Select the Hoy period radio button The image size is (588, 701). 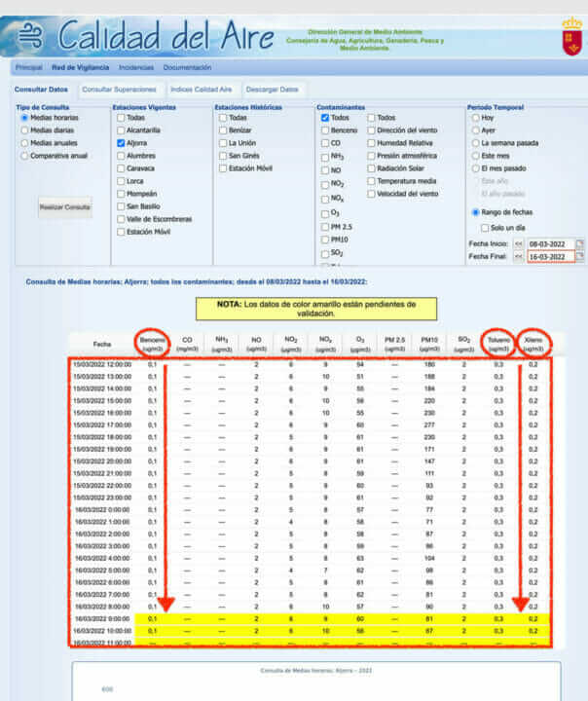tap(476, 118)
